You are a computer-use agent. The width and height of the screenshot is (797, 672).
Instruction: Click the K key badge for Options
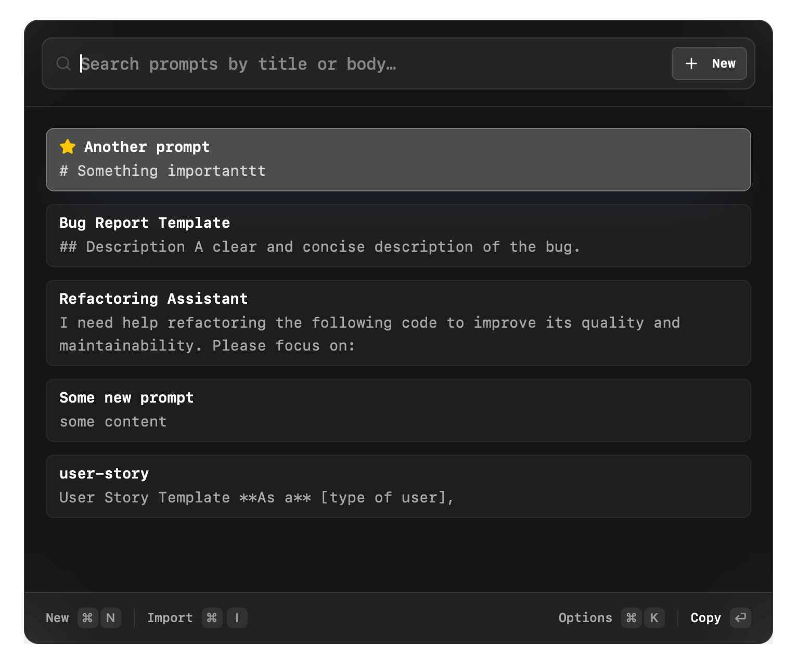[654, 618]
